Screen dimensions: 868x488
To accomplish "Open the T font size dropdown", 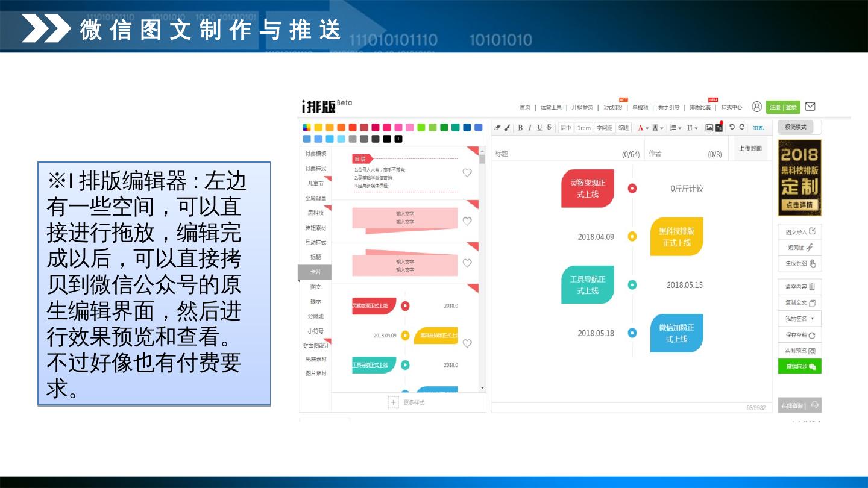I will (692, 128).
